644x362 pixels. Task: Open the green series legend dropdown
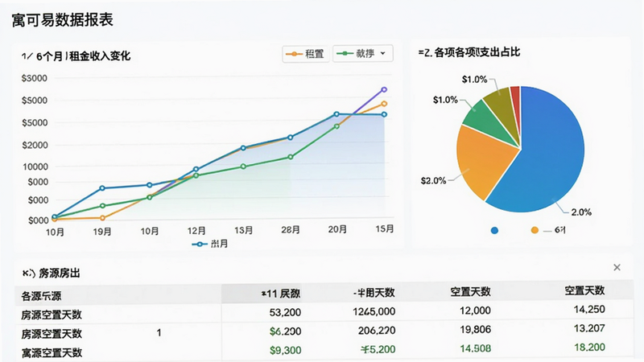(363, 53)
